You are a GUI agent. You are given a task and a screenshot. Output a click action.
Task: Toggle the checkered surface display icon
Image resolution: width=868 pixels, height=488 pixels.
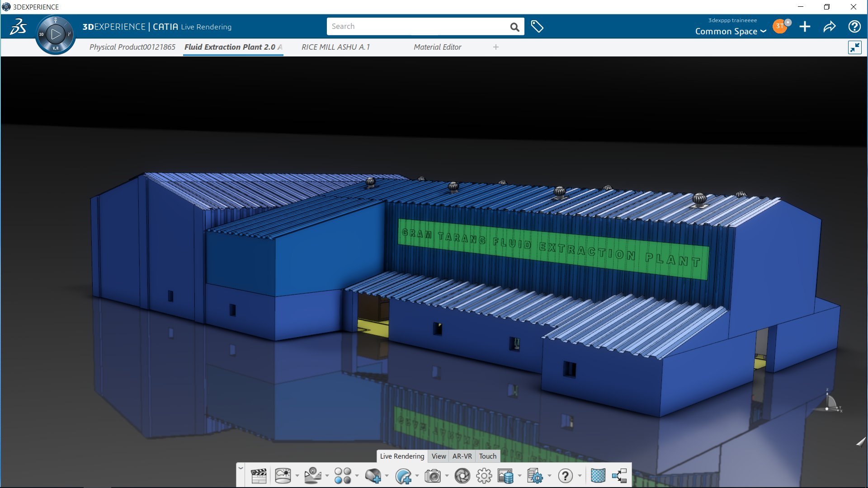pyautogui.click(x=598, y=476)
